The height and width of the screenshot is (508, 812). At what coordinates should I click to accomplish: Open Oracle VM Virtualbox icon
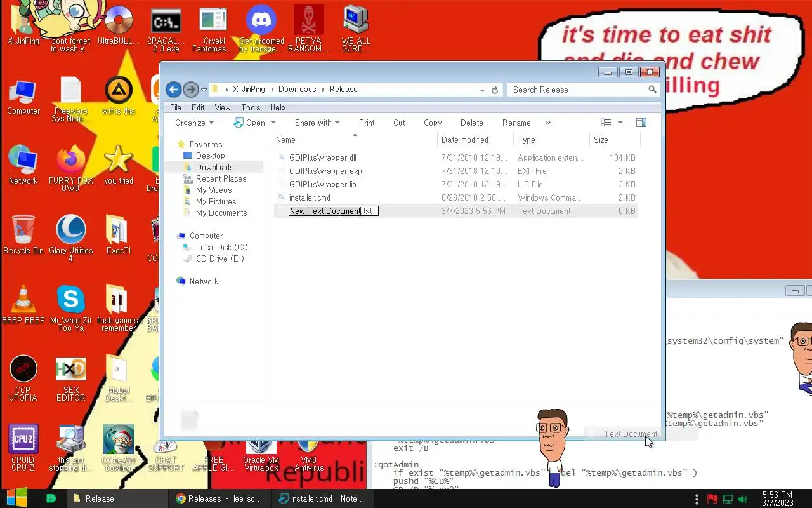click(x=261, y=454)
